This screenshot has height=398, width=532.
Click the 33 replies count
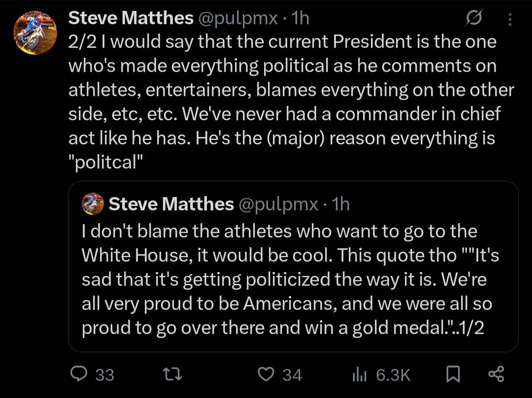[x=104, y=375]
